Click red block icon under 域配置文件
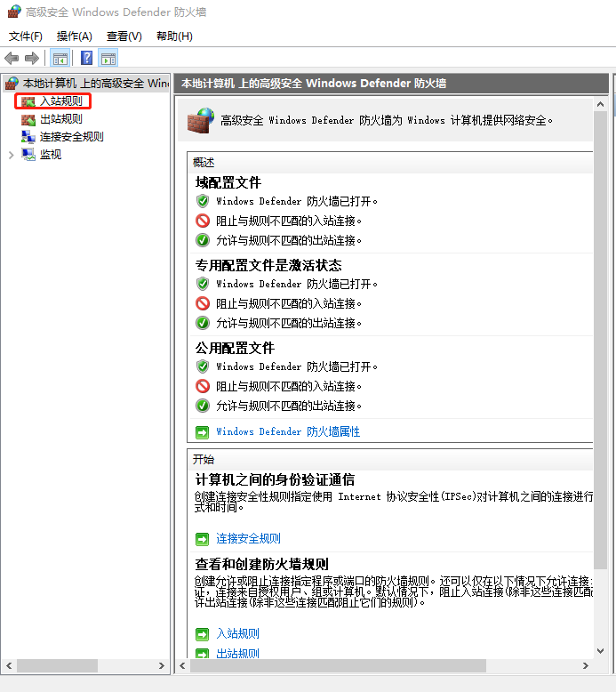 pos(203,221)
